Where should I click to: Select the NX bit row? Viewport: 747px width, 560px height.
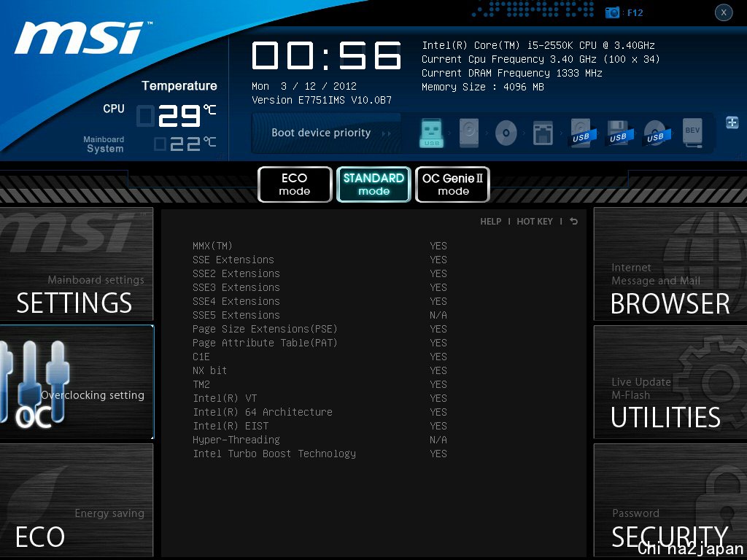[320, 370]
